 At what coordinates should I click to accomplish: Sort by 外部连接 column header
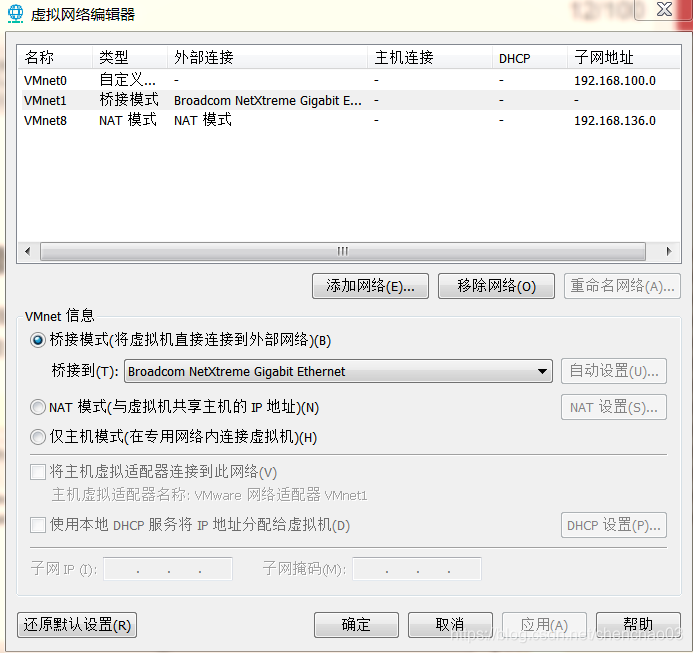click(x=267, y=57)
